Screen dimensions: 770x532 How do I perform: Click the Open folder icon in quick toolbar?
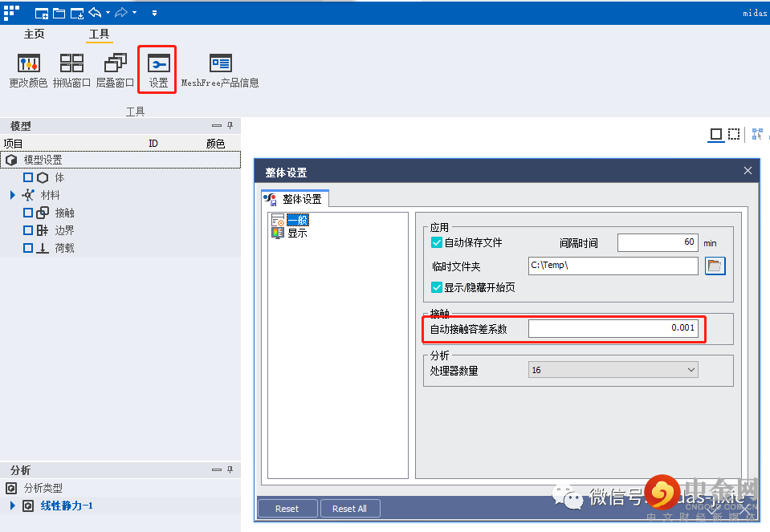click(x=59, y=14)
